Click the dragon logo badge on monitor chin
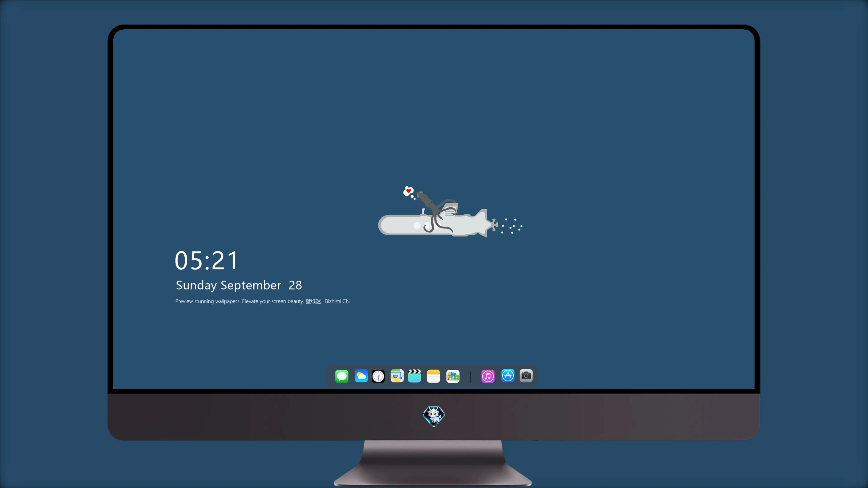The image size is (868, 488). coord(434,416)
